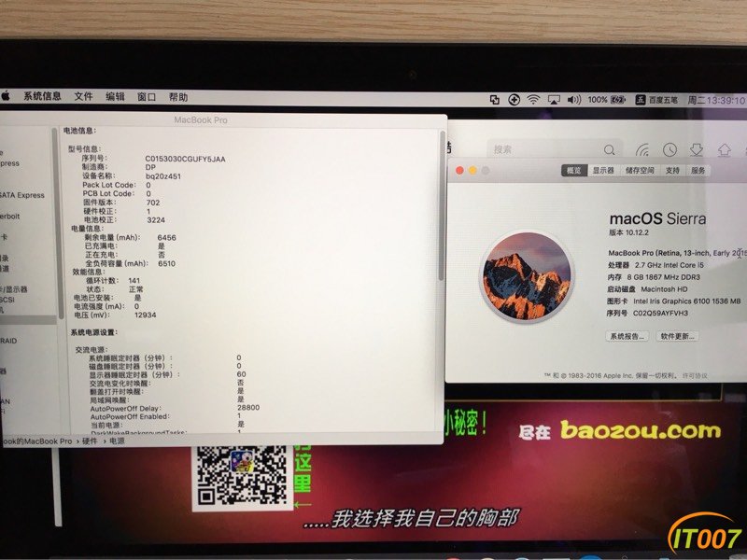This screenshot has width=747, height=560.
Task: Click the 系统报告... button
Action: coord(627,336)
